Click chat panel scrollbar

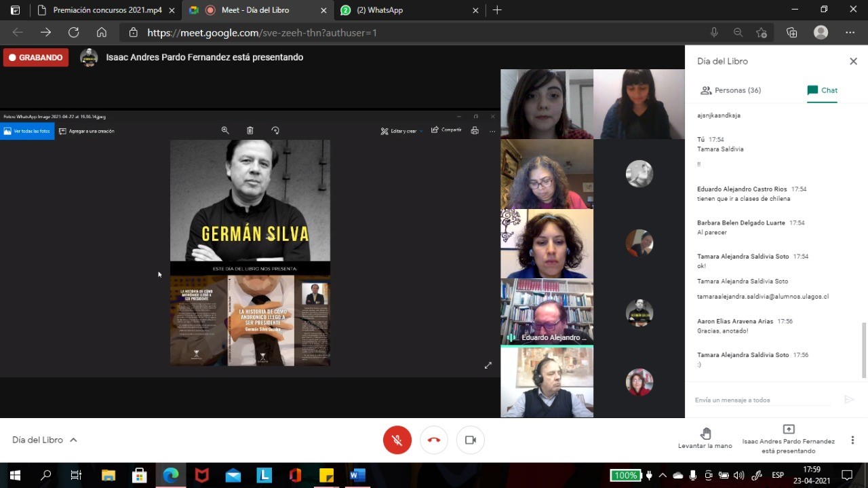click(x=864, y=350)
